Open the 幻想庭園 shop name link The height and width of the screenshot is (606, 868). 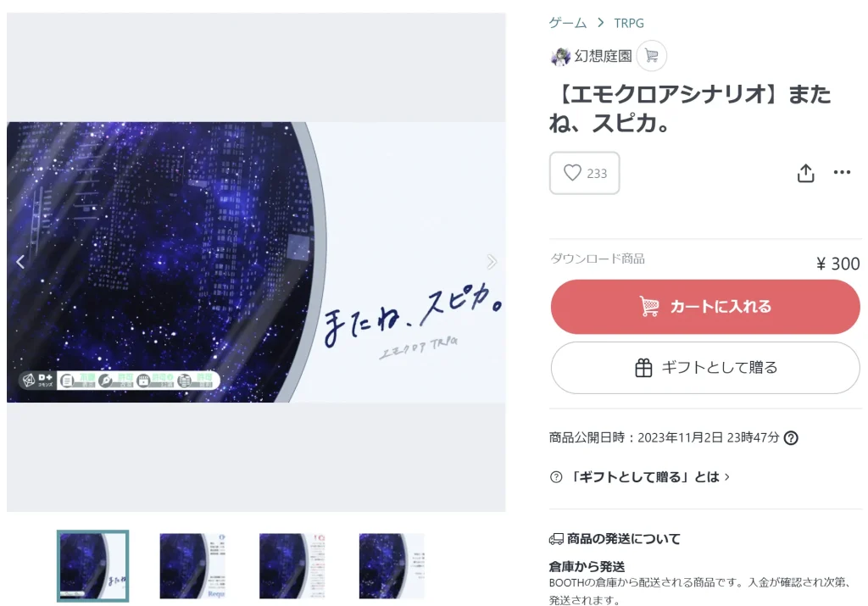[603, 56]
